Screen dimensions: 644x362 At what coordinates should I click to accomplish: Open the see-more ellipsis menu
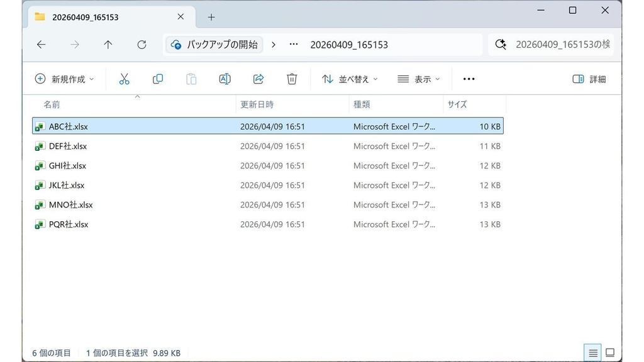click(x=469, y=79)
